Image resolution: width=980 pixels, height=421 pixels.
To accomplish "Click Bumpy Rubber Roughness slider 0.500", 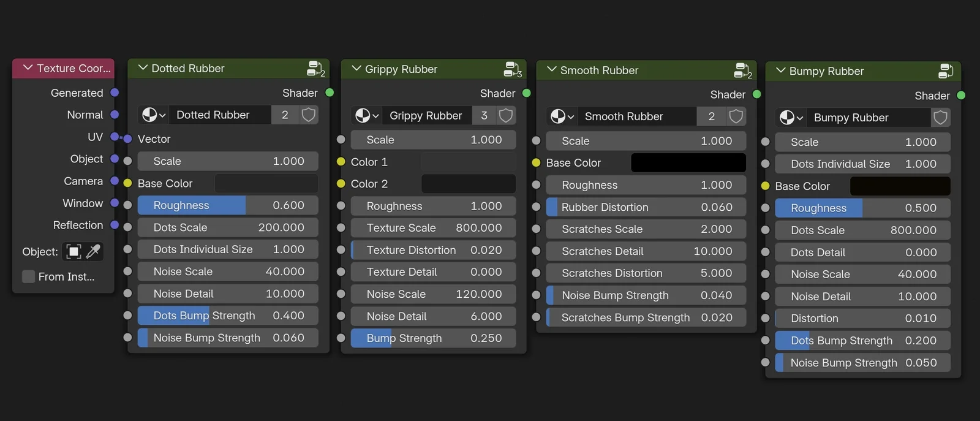I will pos(862,208).
